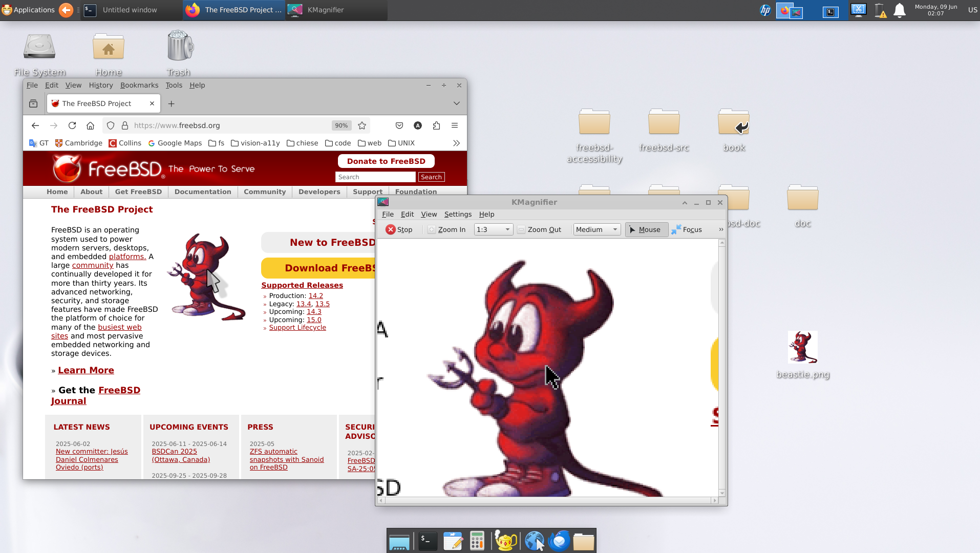The width and height of the screenshot is (980, 553).
Task: Open Documentation navigation tab
Action: click(203, 192)
